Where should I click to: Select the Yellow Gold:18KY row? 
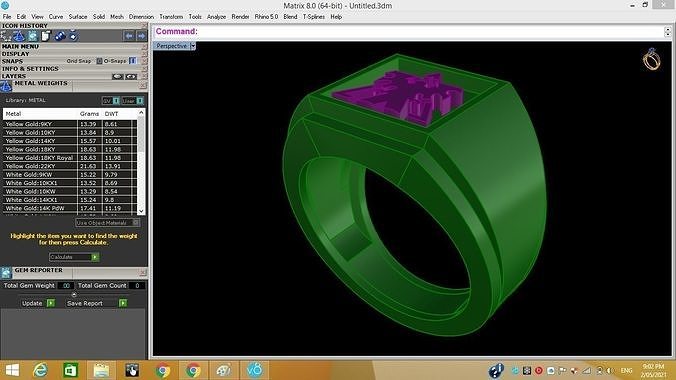point(70,149)
